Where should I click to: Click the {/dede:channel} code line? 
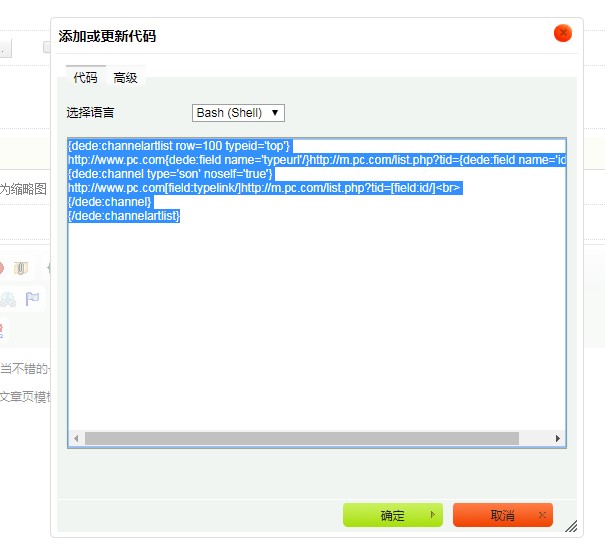[110, 202]
